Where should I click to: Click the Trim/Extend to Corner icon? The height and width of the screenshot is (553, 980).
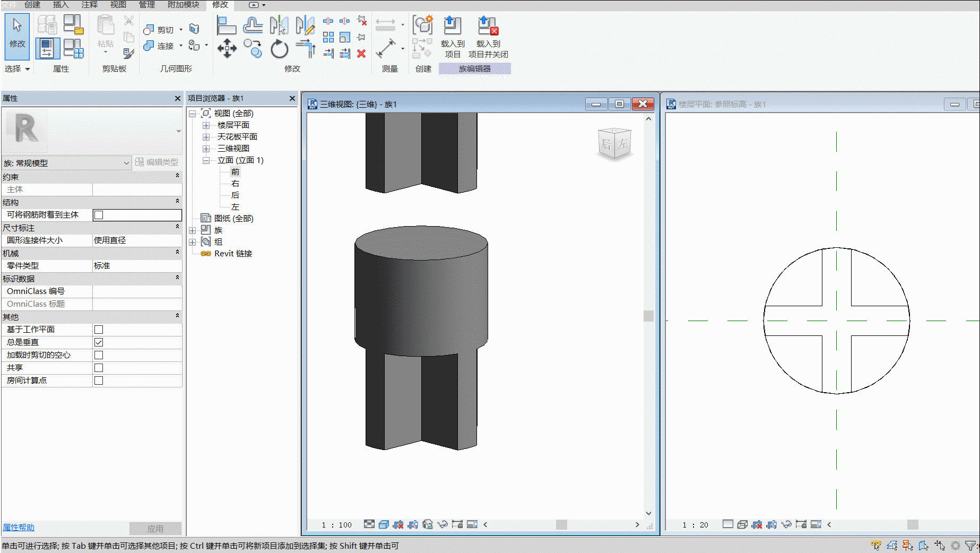(306, 49)
